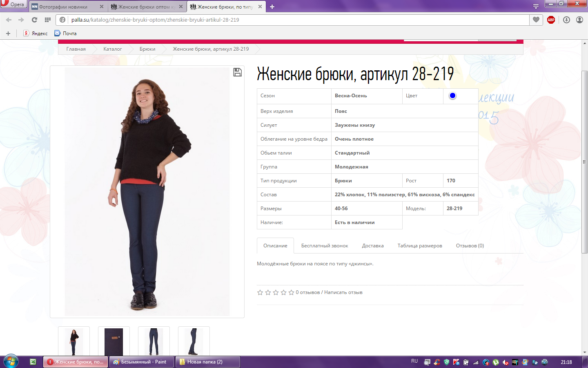Add page to bookmarks with heart icon
Viewport: 588px width, 368px height.
[536, 20]
